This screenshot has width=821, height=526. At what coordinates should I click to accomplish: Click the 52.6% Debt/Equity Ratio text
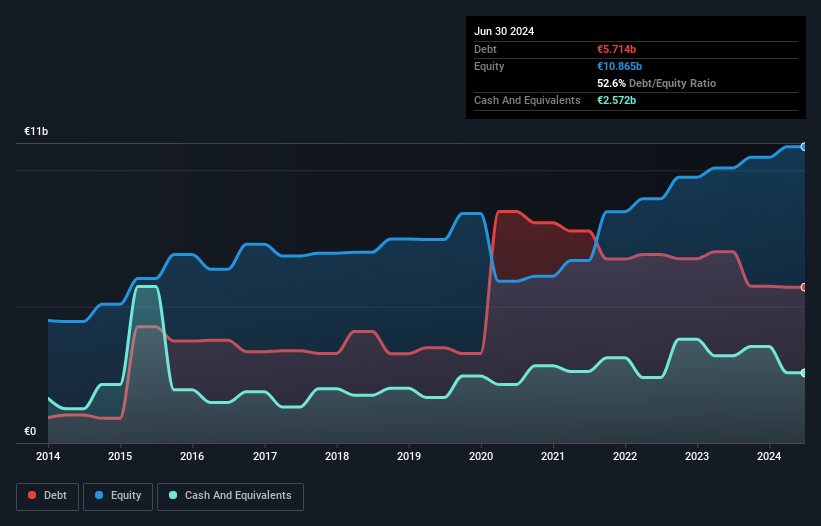click(657, 83)
